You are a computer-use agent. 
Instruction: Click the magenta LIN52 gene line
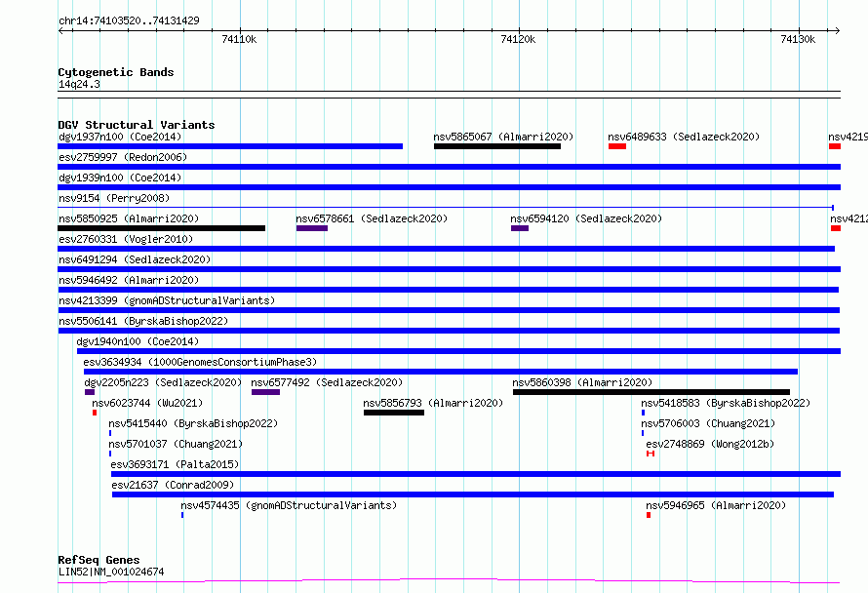coord(450,581)
